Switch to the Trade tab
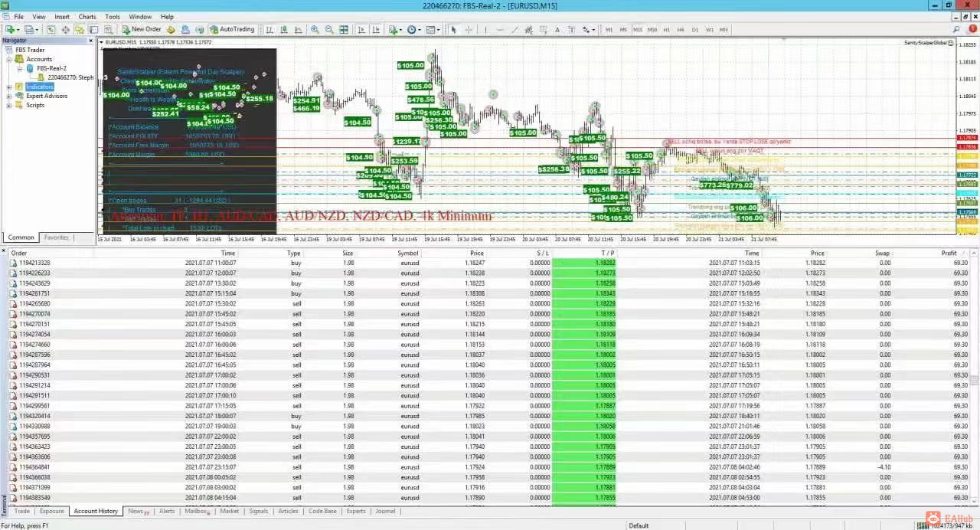Viewport: 980px width, 530px height. [21, 511]
